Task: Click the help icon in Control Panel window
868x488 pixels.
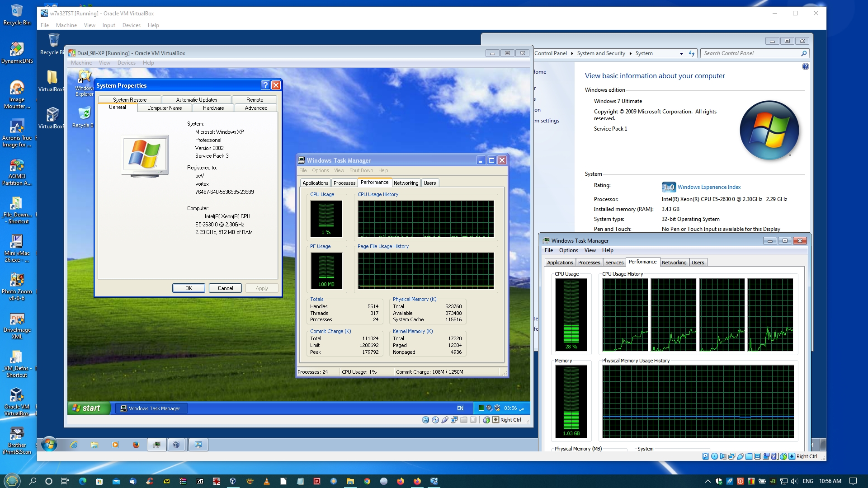Action: (806, 66)
